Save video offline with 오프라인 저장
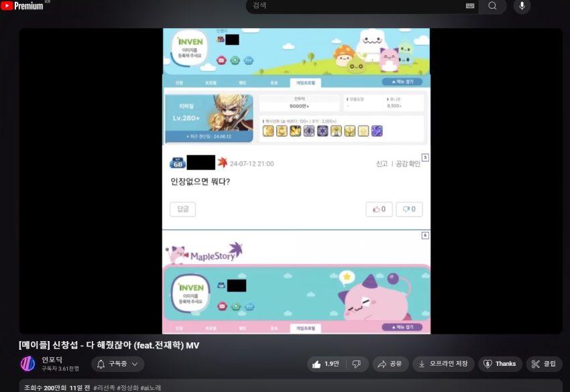This screenshot has width=570, height=392. click(x=443, y=364)
